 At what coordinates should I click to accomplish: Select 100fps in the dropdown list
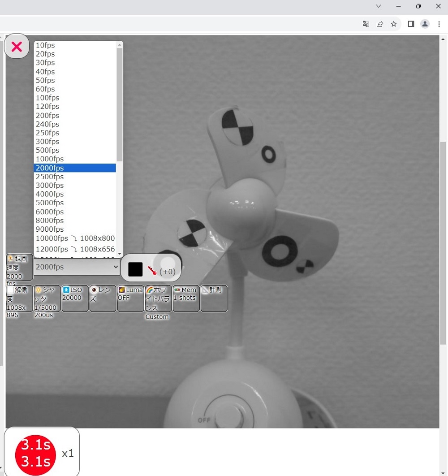[x=75, y=98]
